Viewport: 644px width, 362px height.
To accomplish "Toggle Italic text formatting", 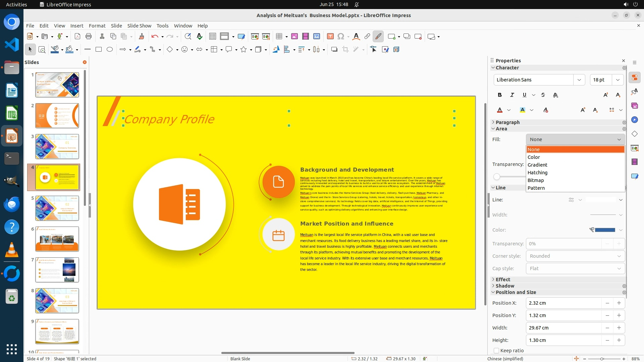I will tap(512, 95).
